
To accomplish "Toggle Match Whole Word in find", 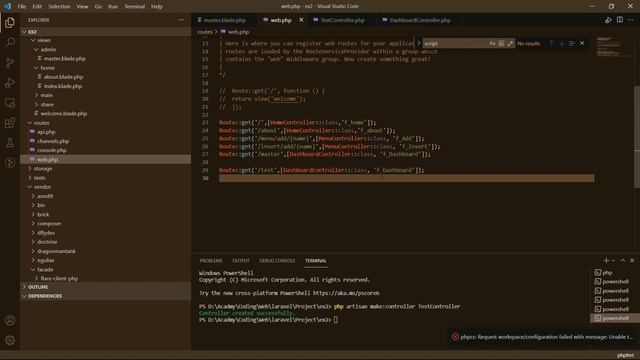I will (x=501, y=43).
